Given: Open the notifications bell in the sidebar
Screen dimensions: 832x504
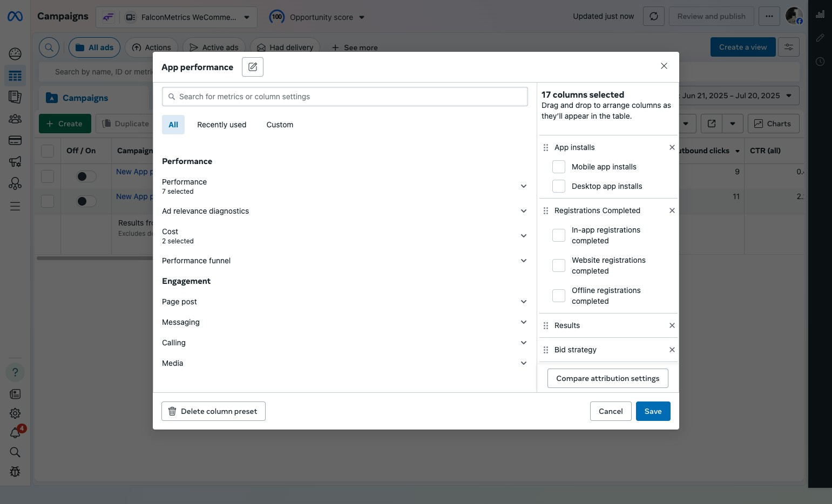Looking at the screenshot, I should point(15,433).
